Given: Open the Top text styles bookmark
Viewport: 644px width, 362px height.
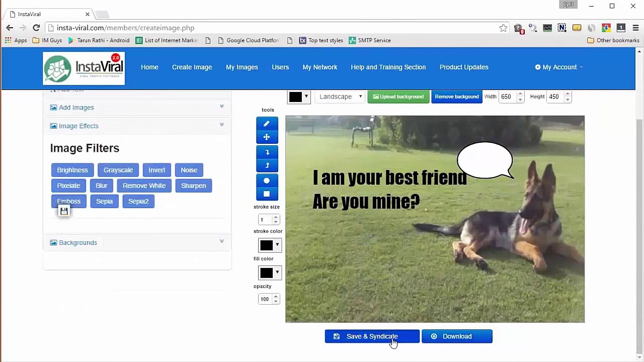Looking at the screenshot, I should click(x=321, y=40).
